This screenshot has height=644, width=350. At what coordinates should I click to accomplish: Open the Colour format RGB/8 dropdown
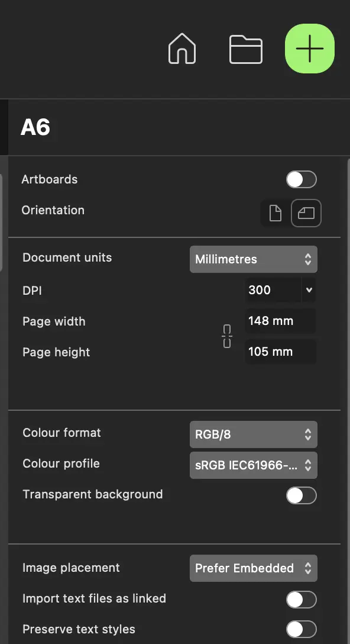coord(254,434)
